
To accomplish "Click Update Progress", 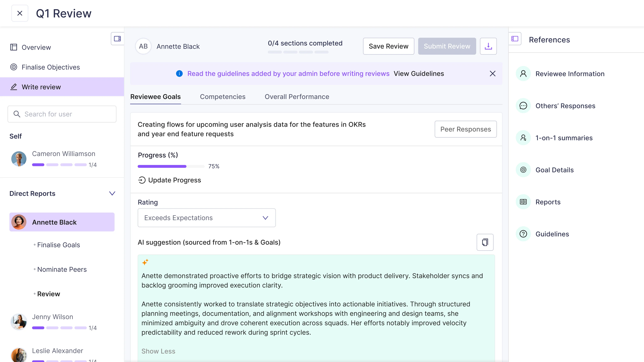I will [170, 180].
